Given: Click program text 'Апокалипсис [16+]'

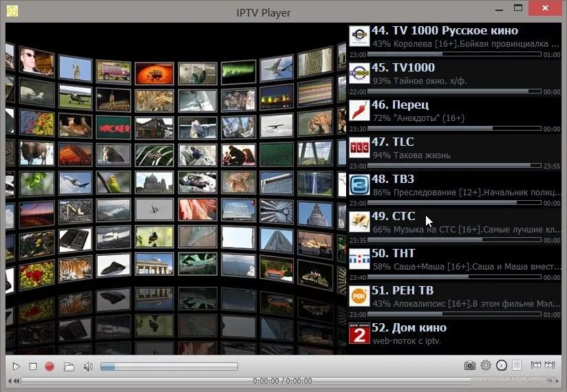Looking at the screenshot, I should coord(433,304).
